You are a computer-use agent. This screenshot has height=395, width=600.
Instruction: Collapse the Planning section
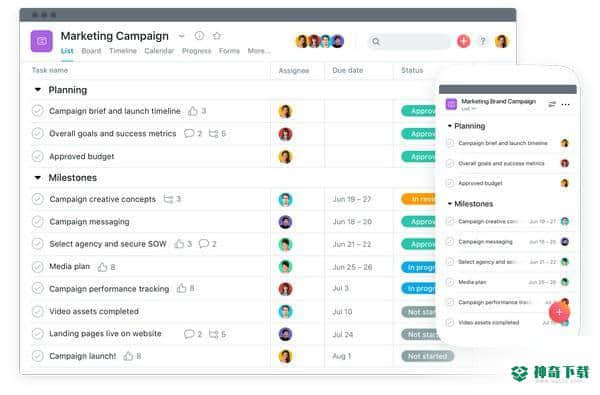pyautogui.click(x=38, y=90)
